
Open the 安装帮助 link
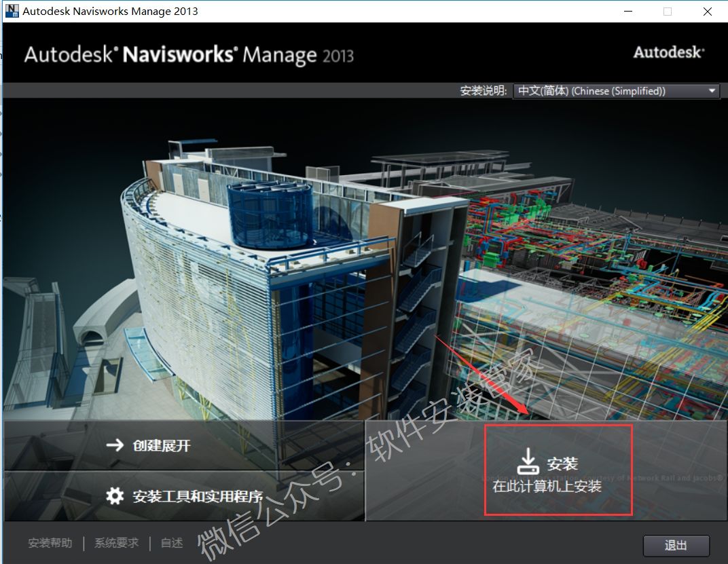pos(50,543)
